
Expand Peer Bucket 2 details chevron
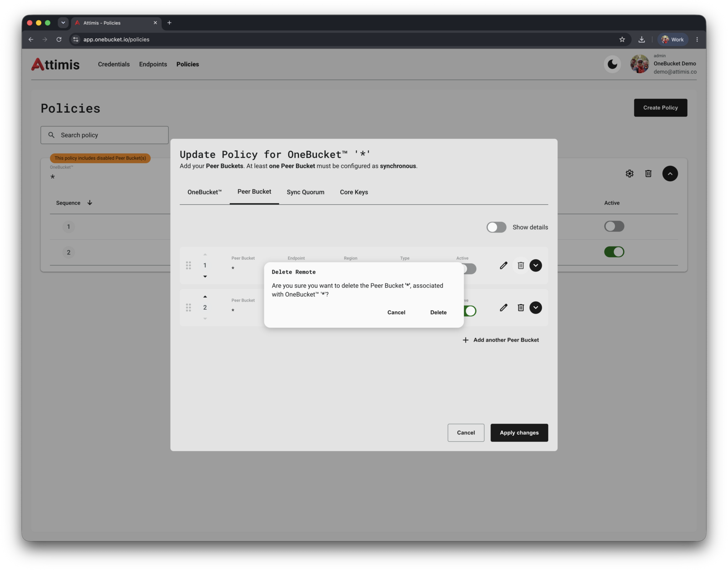(x=536, y=308)
